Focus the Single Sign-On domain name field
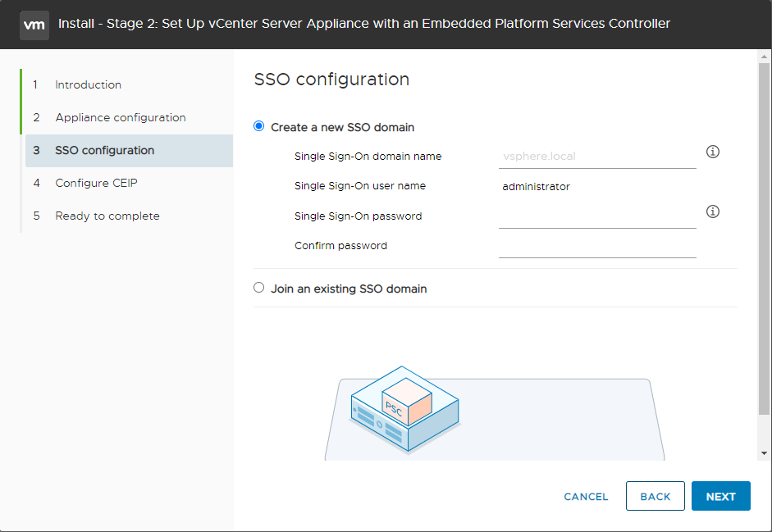 (597, 157)
